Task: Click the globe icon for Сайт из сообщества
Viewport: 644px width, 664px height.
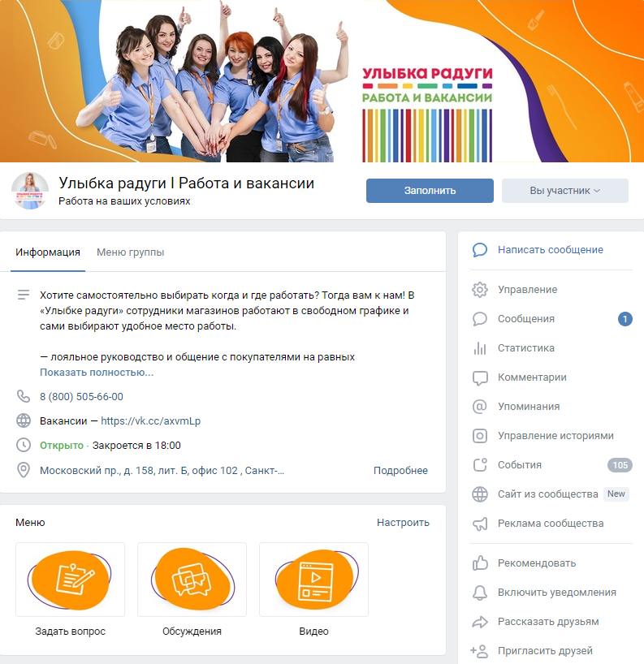Action: pyautogui.click(x=480, y=494)
